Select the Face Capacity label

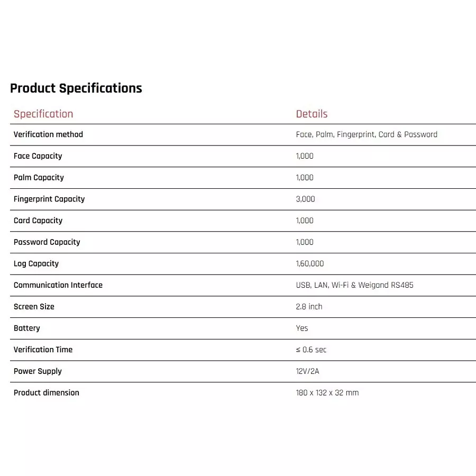(x=38, y=156)
